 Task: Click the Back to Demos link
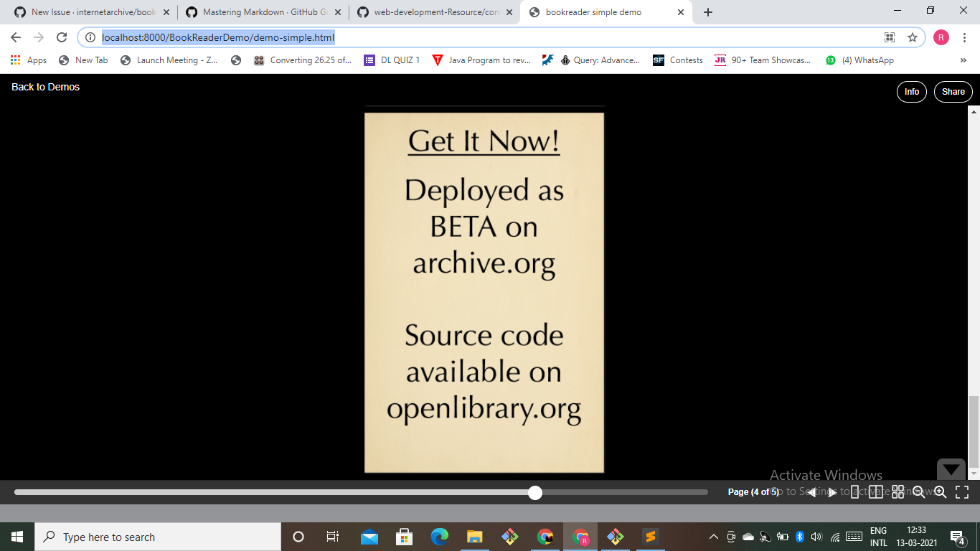point(44,87)
